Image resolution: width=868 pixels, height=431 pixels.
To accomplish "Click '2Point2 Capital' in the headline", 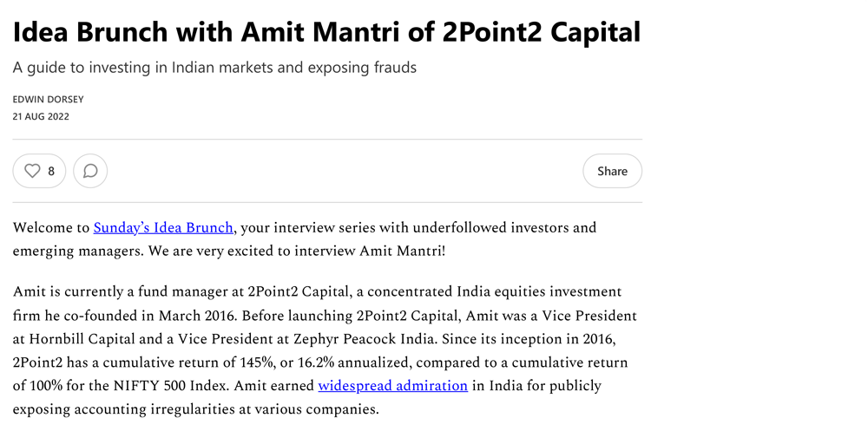I will click(542, 31).
